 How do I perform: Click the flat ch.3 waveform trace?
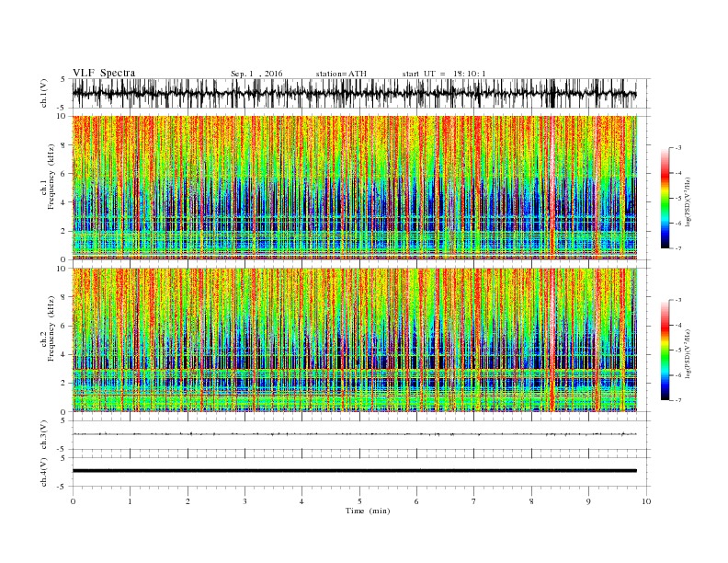tap(354, 434)
